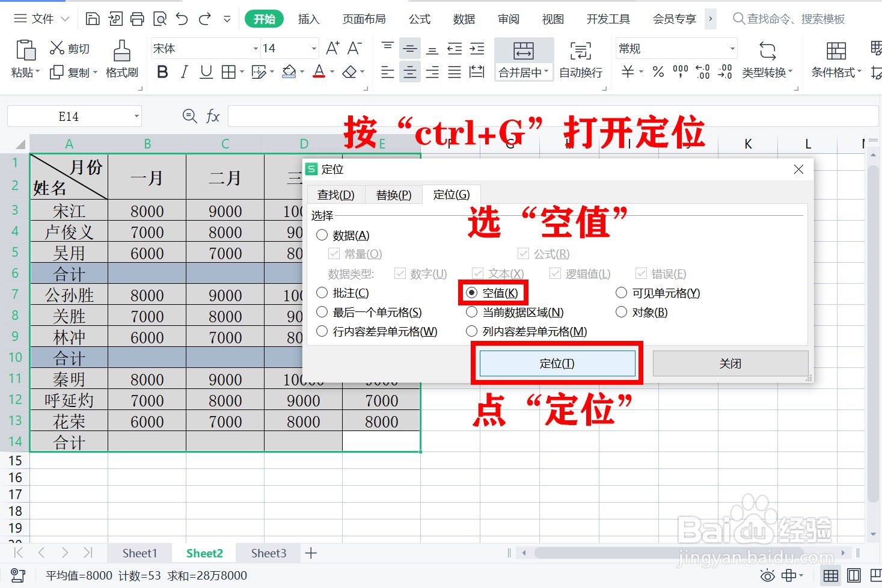
Task: Close the 定位 dialog with X
Action: (798, 170)
